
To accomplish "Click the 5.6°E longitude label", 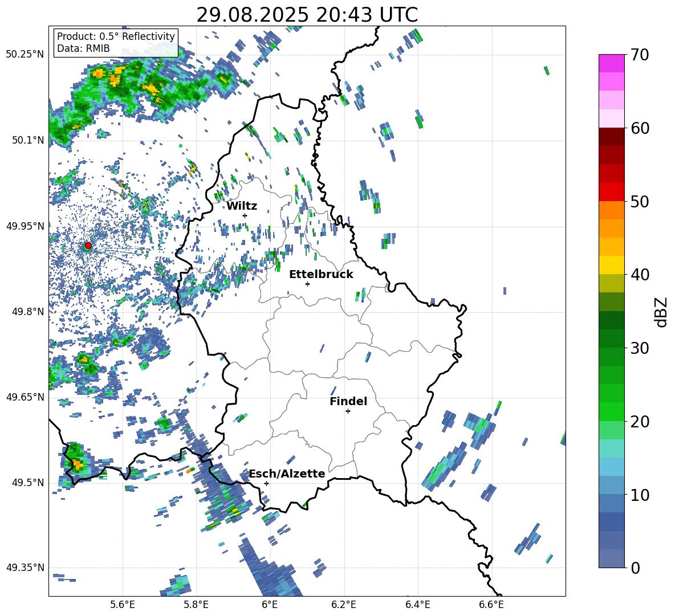I will 123,605.
